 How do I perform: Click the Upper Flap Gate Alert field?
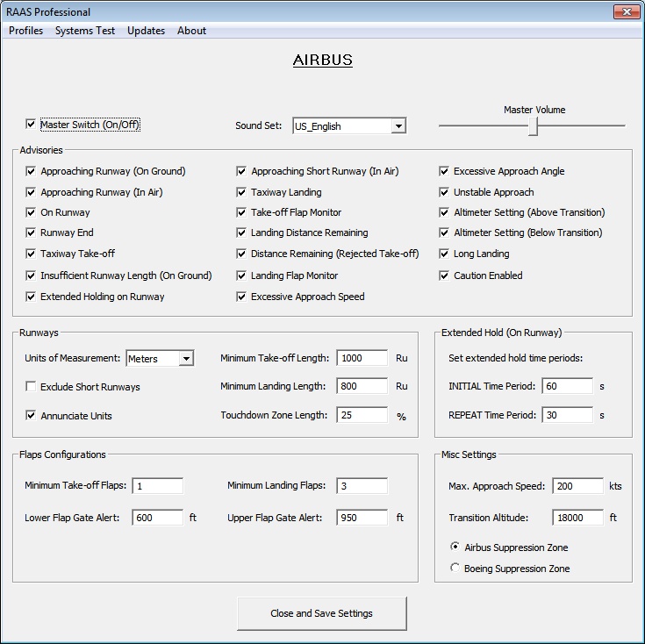(x=362, y=518)
